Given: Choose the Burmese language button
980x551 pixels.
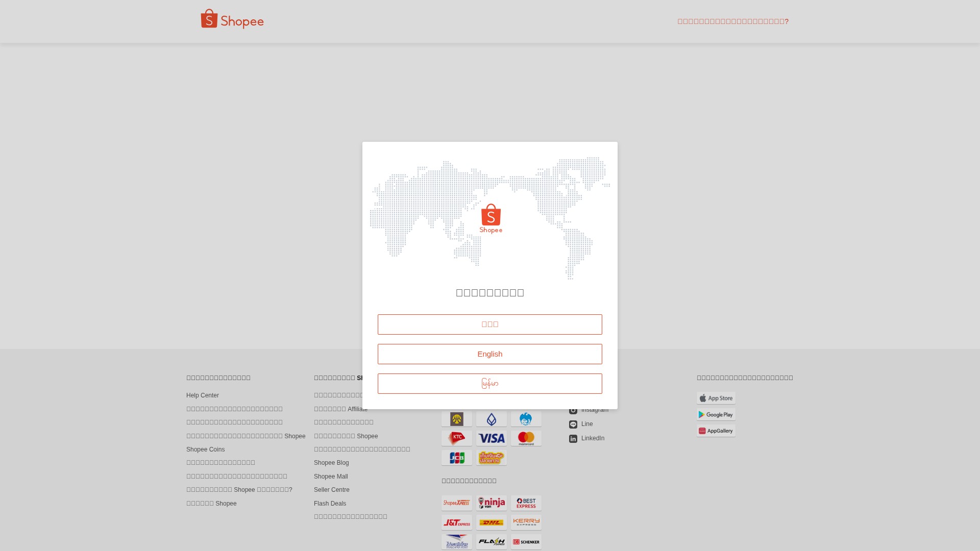Looking at the screenshot, I should click(490, 384).
